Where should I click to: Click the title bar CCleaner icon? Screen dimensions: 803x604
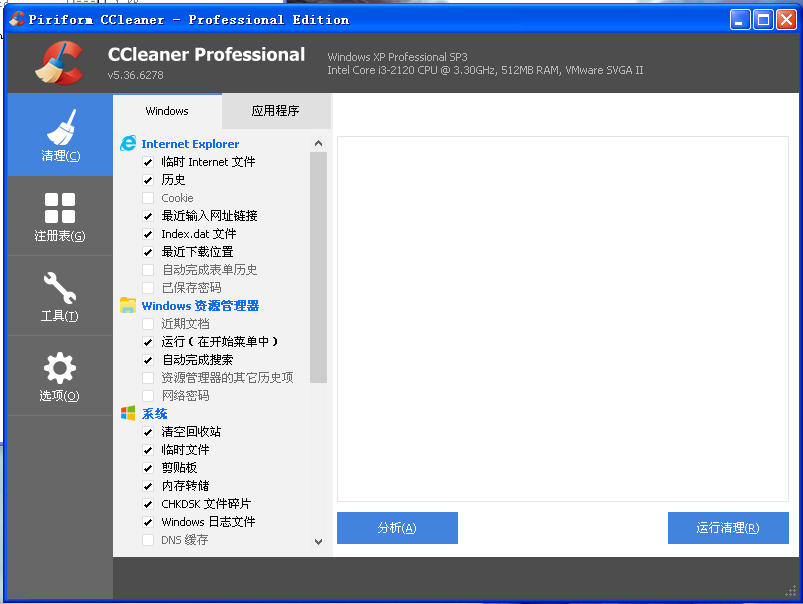(x=17, y=19)
